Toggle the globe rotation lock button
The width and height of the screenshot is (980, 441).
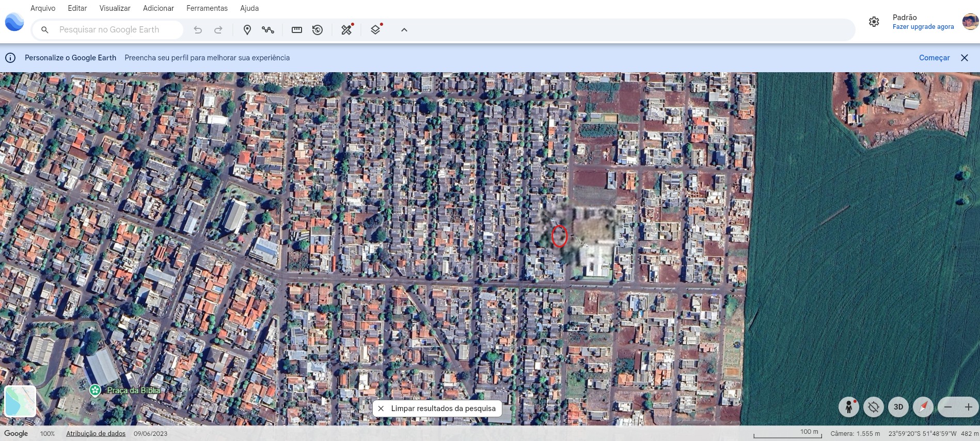[874, 407]
